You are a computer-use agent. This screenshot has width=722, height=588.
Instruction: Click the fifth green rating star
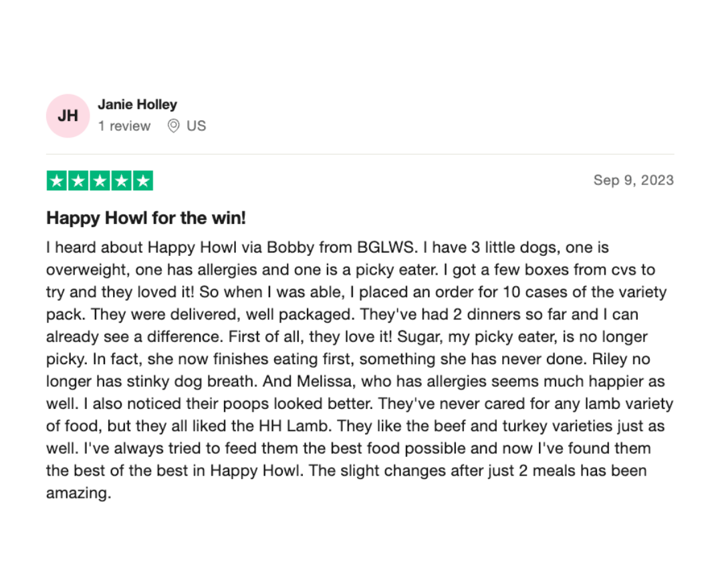pyautogui.click(x=143, y=181)
